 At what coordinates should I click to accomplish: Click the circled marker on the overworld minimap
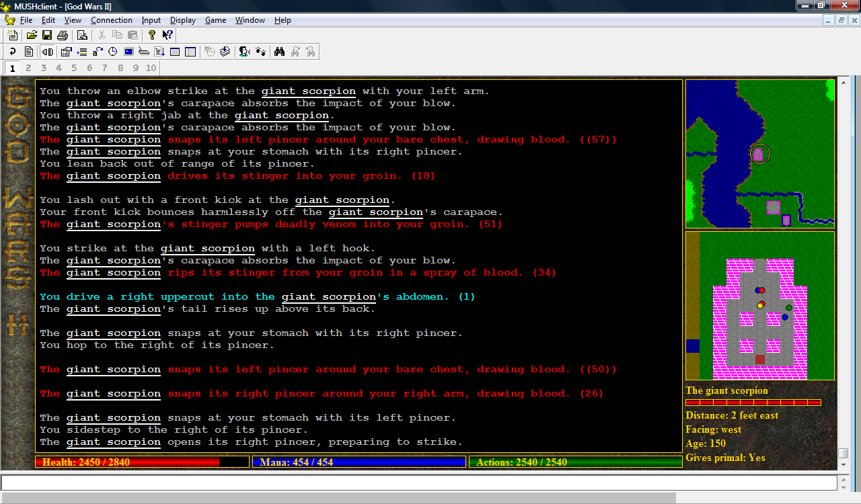(x=759, y=155)
